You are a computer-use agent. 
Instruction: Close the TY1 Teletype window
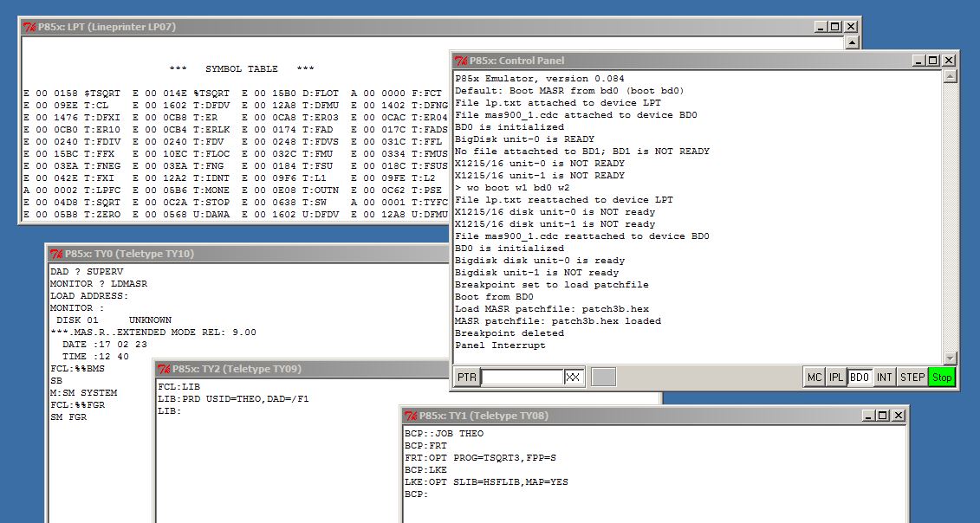(899, 416)
